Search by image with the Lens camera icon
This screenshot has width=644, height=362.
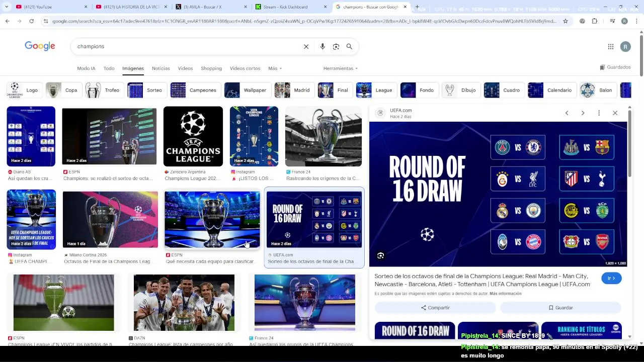point(336,46)
